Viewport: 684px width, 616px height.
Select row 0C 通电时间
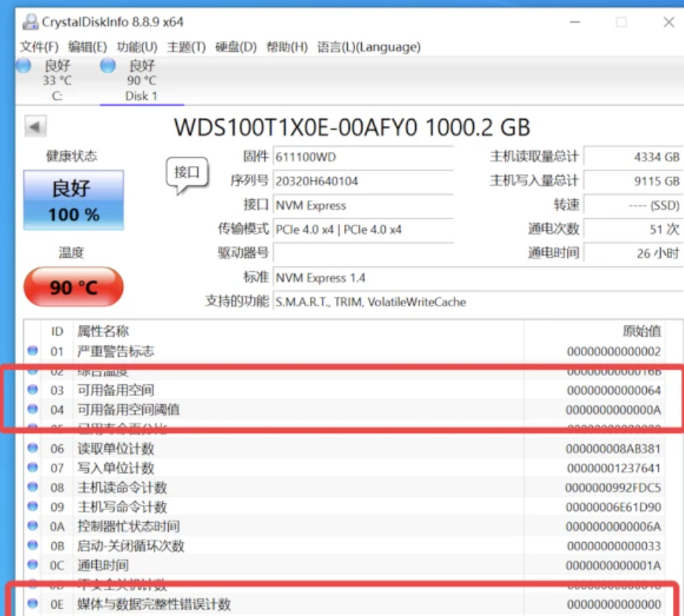tap(345, 565)
